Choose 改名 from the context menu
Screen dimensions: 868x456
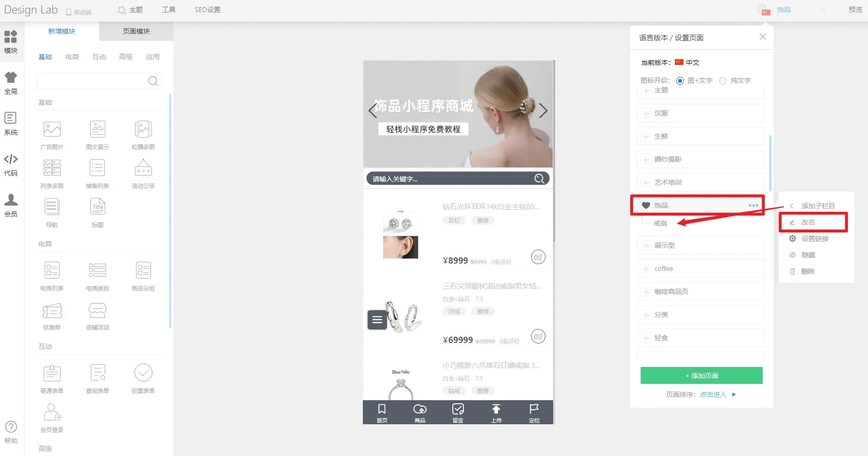(808, 222)
